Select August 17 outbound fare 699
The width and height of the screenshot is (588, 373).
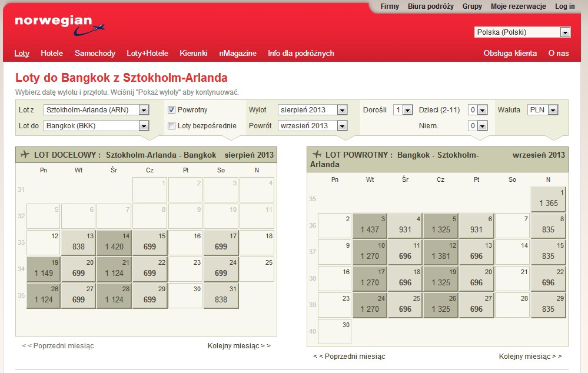[221, 242]
